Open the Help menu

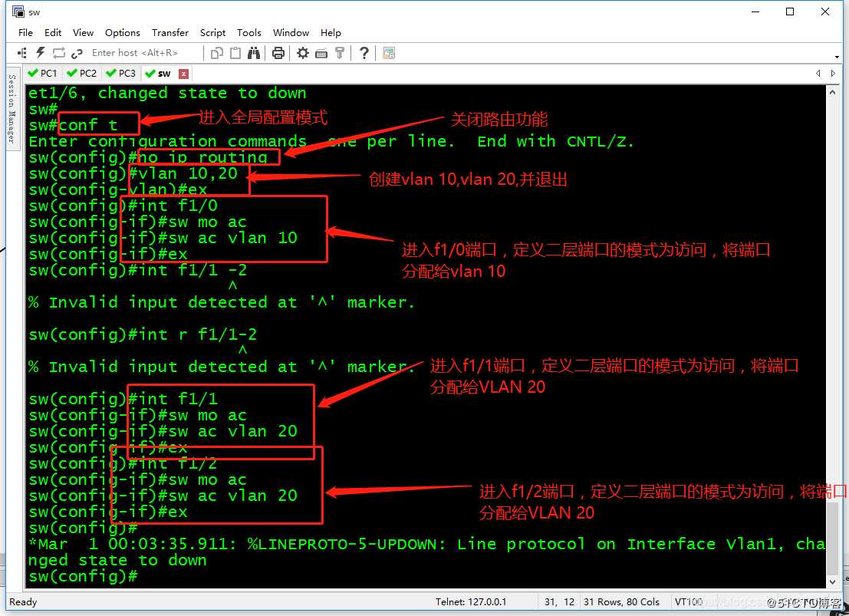[331, 32]
